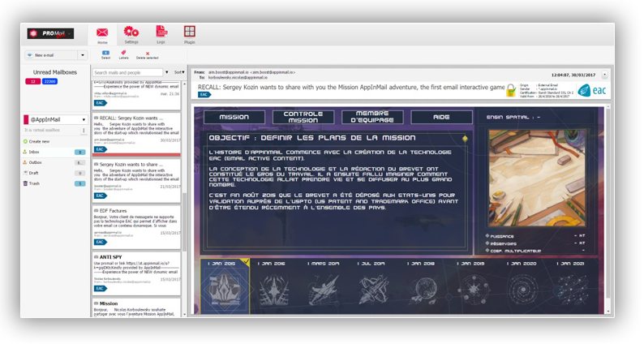Click the EAC tag under the message subject
The width and height of the screenshot is (644, 344).
click(204, 95)
